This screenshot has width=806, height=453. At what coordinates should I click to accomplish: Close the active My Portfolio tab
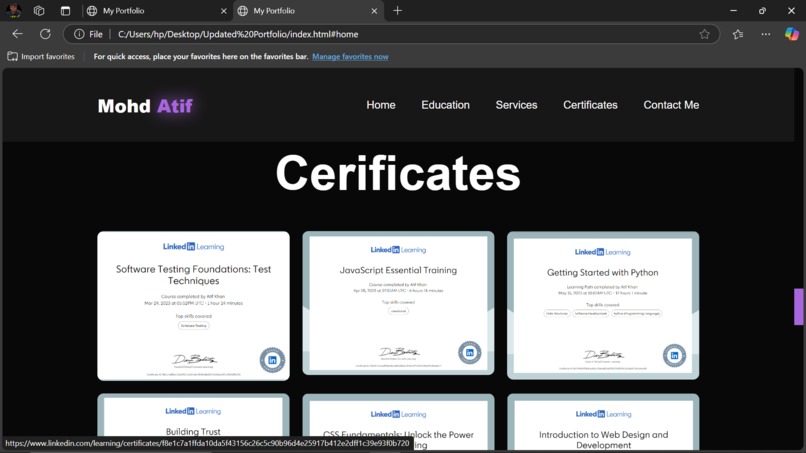point(374,11)
